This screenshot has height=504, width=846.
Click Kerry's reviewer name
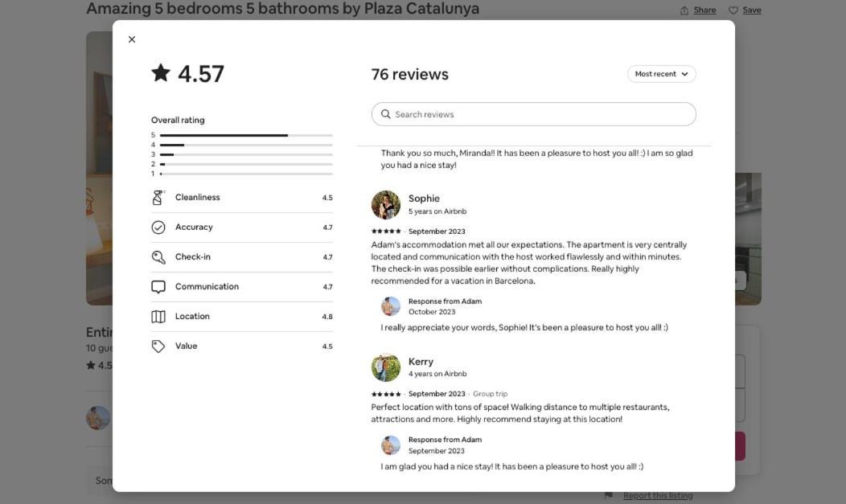pos(421,362)
